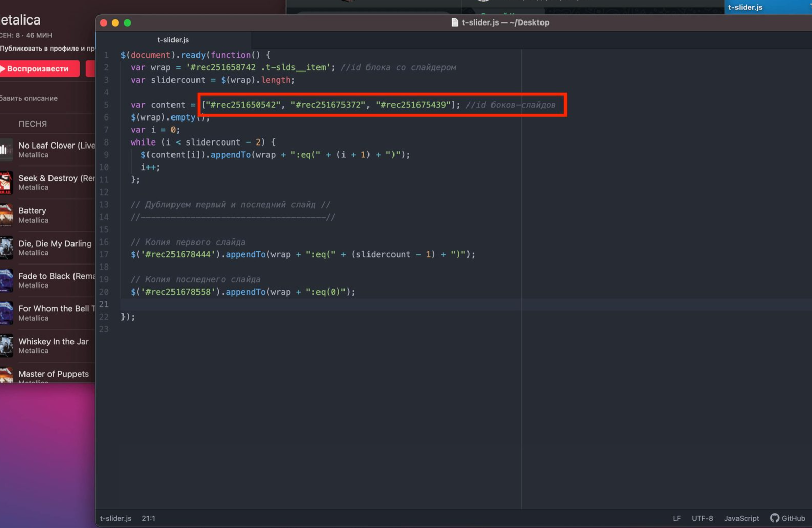Select Whiskey In the Jar song

[x=47, y=346]
